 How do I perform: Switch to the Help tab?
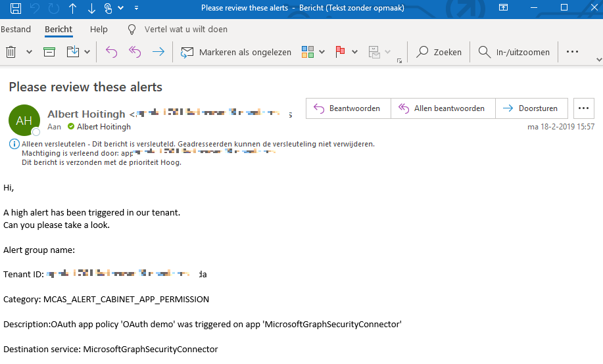pyautogui.click(x=99, y=30)
